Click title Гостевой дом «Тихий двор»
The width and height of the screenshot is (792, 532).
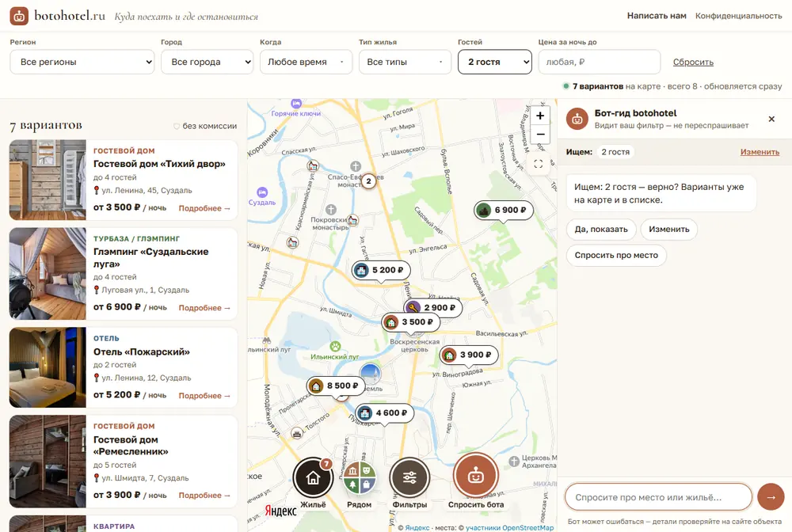[x=159, y=164]
